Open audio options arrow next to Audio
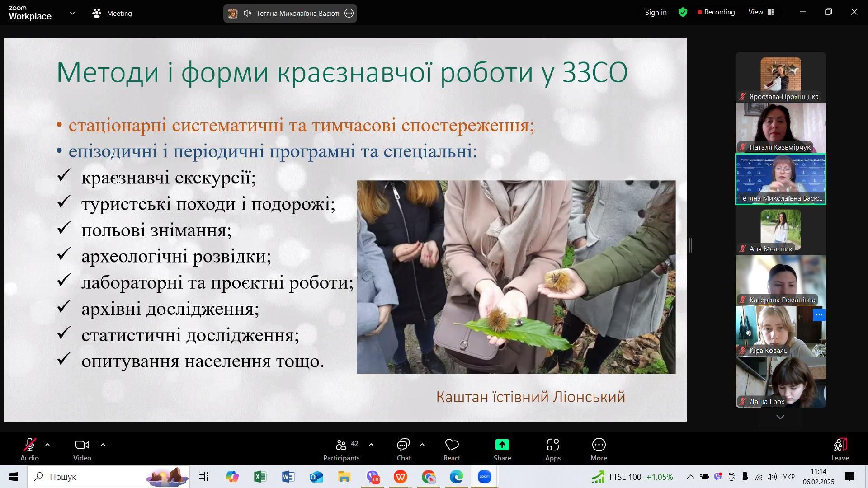 pos(47,445)
